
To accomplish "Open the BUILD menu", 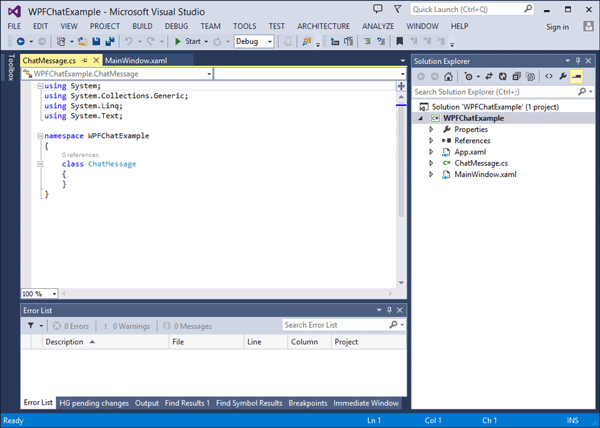I will [142, 26].
